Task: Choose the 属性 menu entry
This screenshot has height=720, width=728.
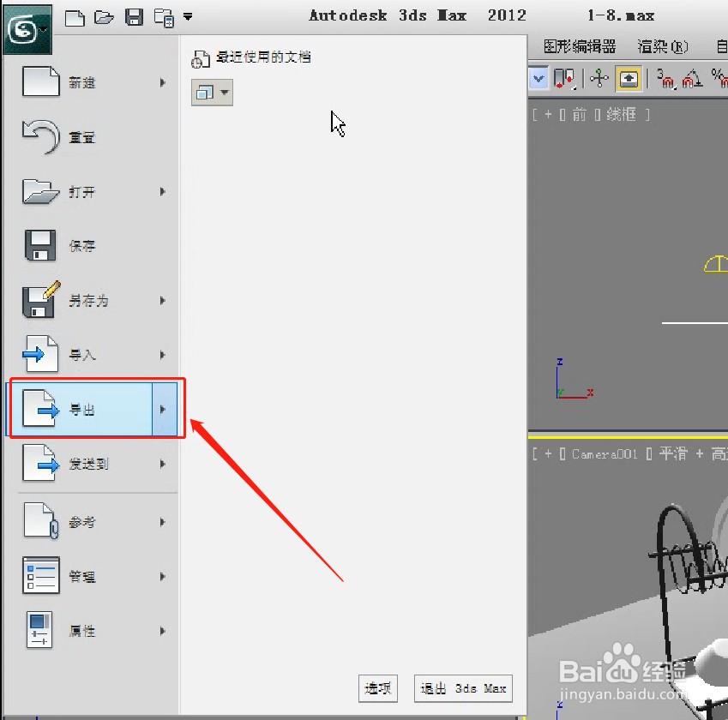Action: [x=91, y=631]
